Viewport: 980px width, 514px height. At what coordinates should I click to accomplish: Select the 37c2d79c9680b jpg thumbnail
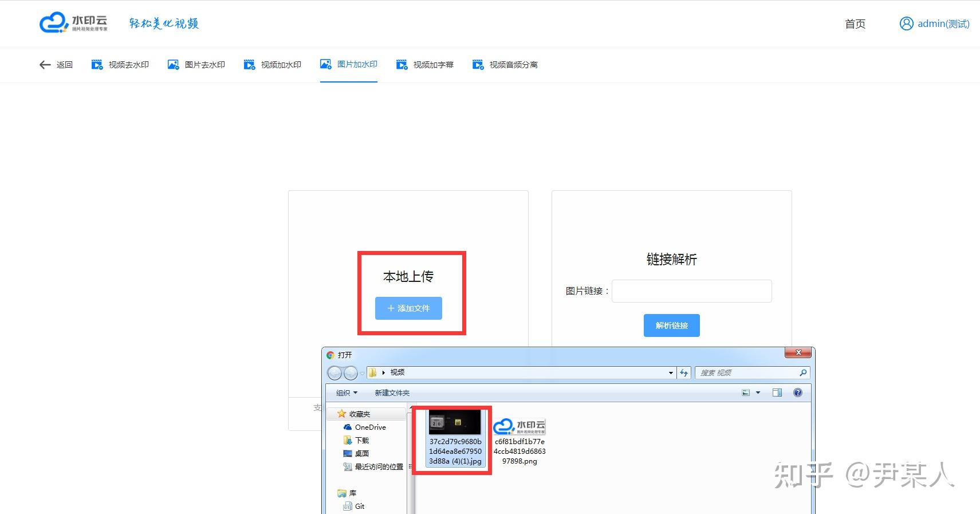455,438
